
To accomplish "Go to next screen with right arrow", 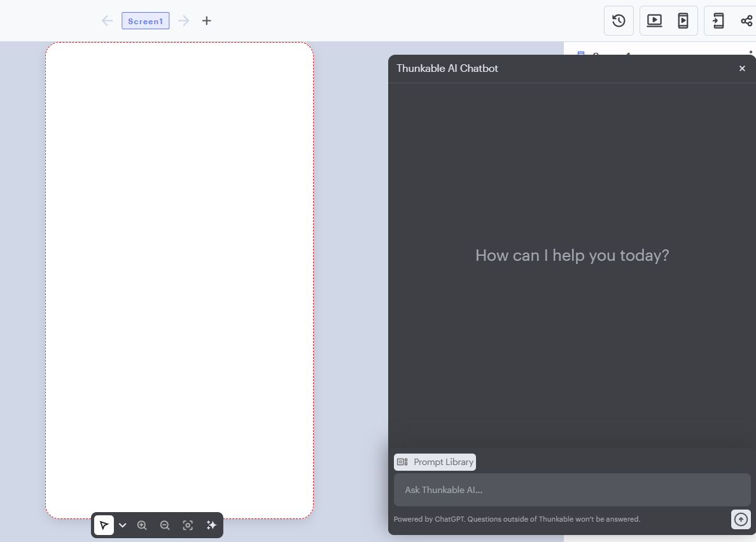I will (x=184, y=21).
